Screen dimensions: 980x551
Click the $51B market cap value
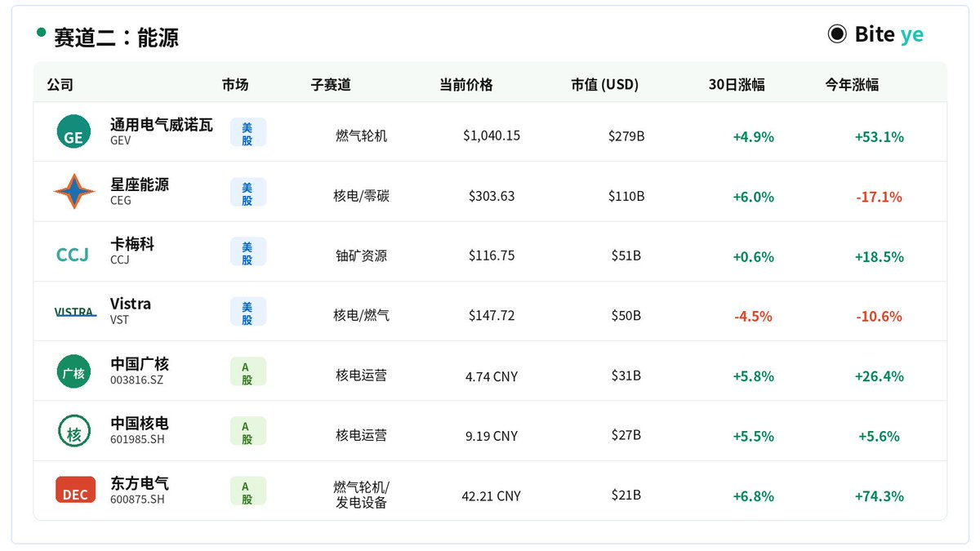tap(626, 256)
